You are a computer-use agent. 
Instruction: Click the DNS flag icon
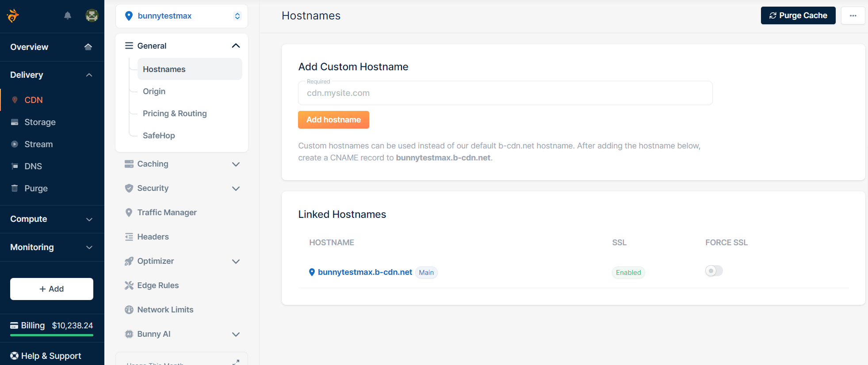pos(15,166)
